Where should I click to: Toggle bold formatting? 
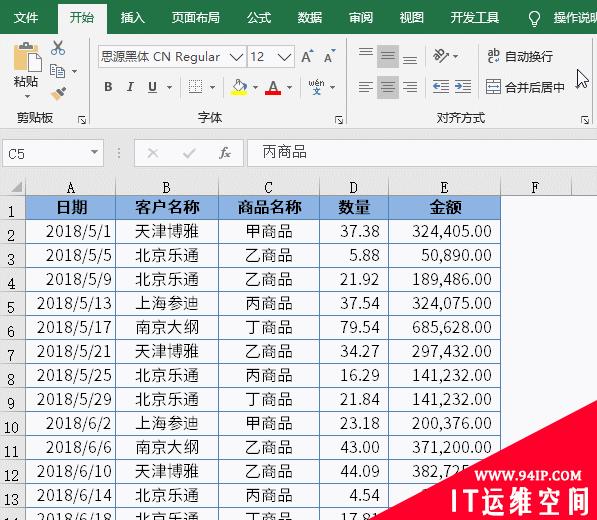click(109, 87)
